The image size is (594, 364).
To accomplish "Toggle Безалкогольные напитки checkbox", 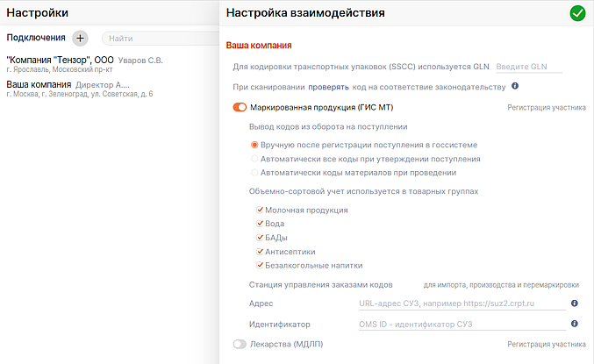I will tap(261, 265).
